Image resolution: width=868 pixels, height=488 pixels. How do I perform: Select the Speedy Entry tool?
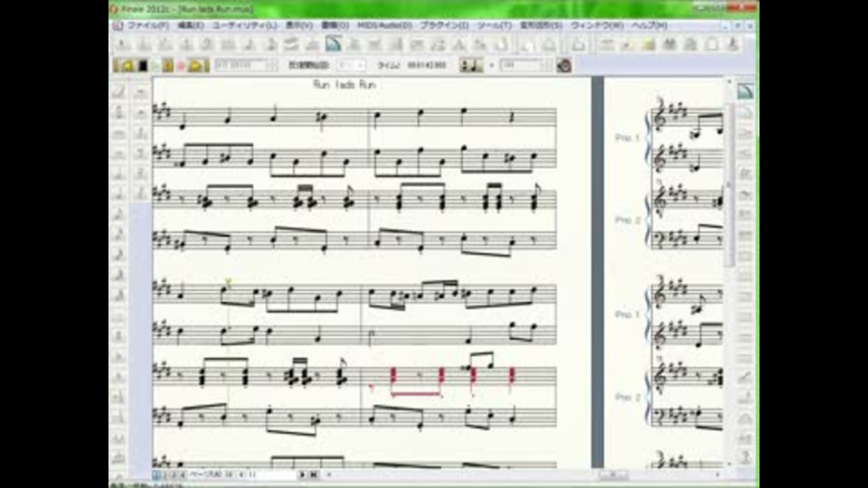tap(270, 44)
